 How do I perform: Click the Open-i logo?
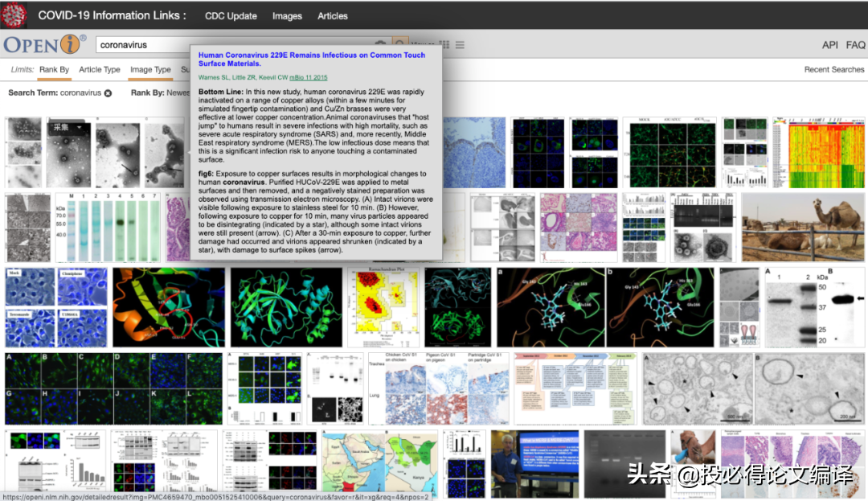pos(45,44)
